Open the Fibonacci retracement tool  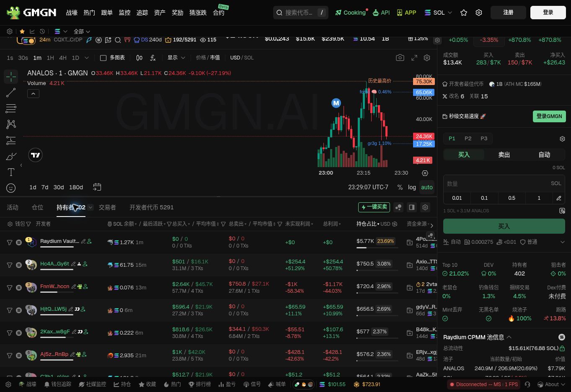point(11,108)
